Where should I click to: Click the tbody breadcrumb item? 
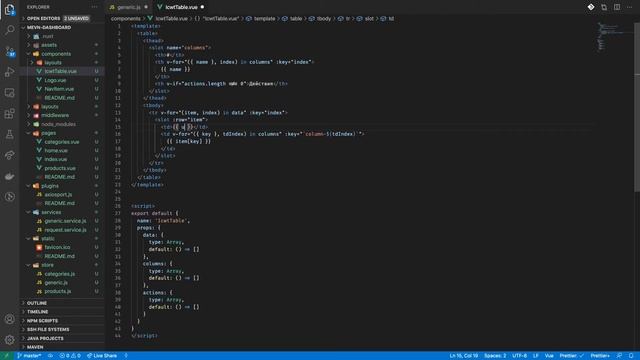[x=324, y=18]
